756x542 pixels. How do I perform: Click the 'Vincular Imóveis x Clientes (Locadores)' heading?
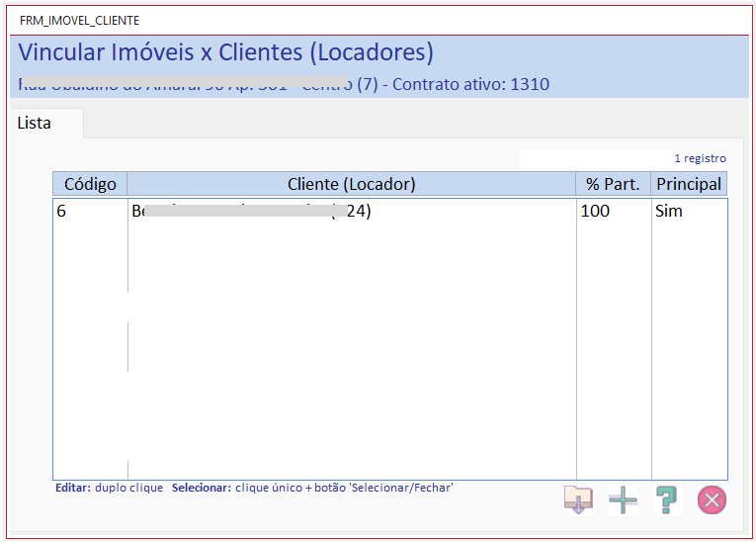pyautogui.click(x=226, y=52)
